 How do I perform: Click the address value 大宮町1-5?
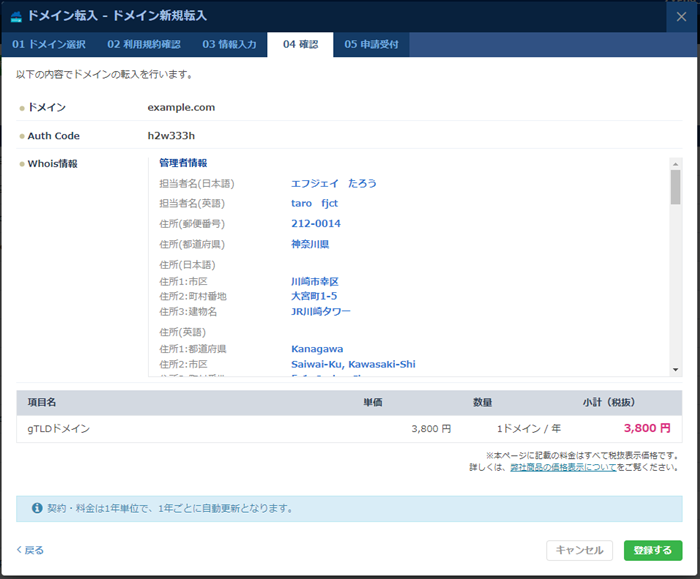coord(314,296)
